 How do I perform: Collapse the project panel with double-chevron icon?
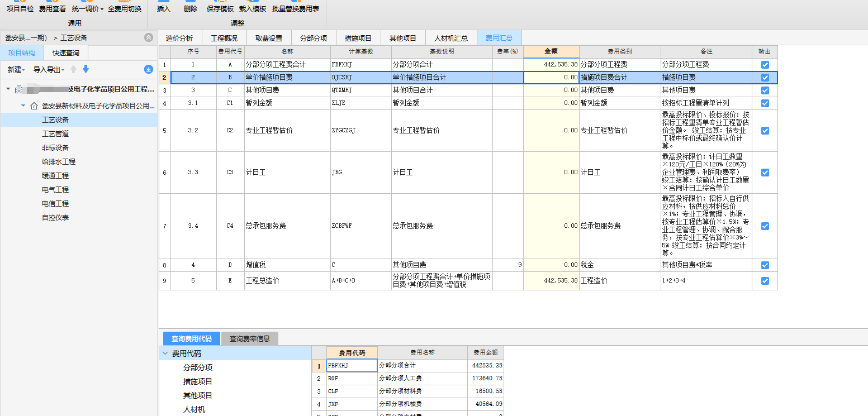tap(148, 37)
